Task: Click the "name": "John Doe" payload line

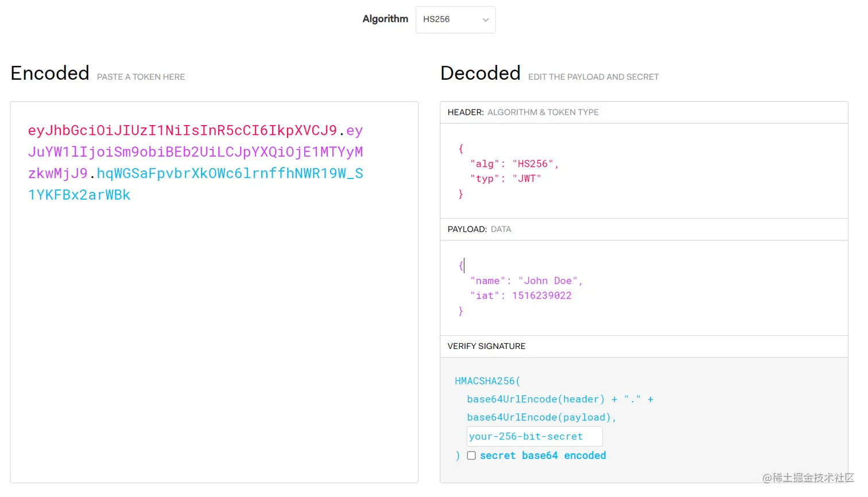Action: coord(526,281)
